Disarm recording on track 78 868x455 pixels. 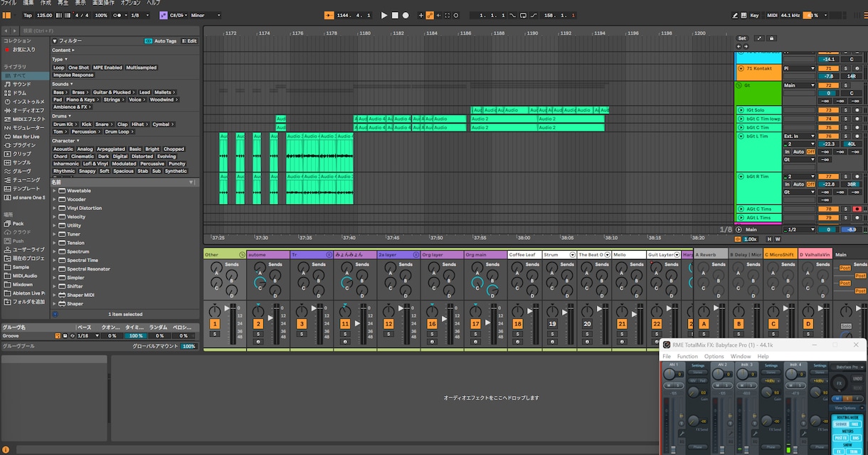click(x=857, y=209)
